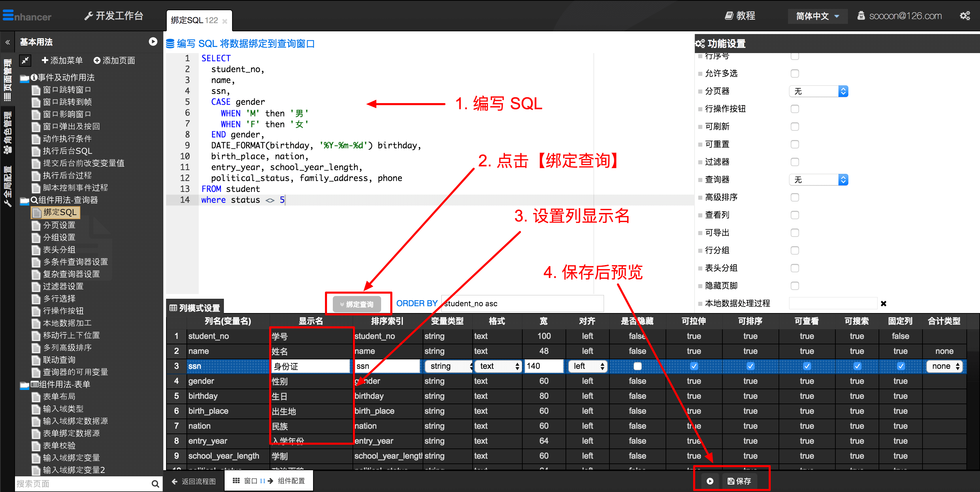
Task: Clear 本地数据处理过程 with the X icon
Action: 883,303
